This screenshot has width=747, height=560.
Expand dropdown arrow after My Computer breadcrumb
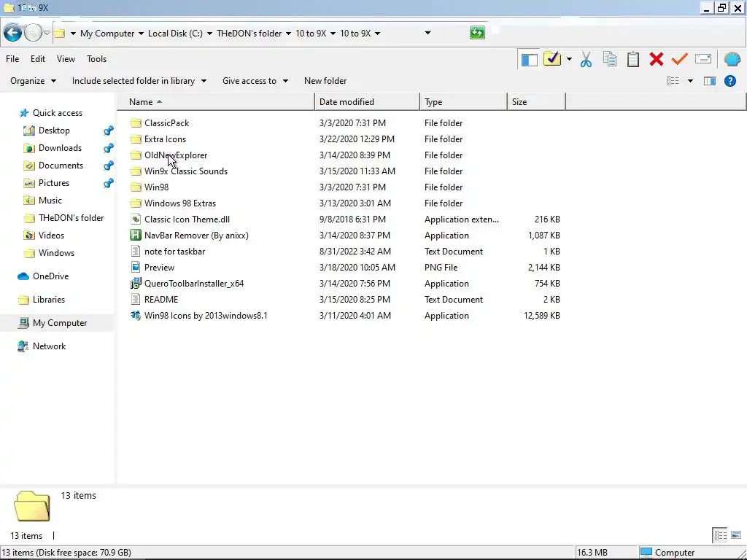coord(141,34)
